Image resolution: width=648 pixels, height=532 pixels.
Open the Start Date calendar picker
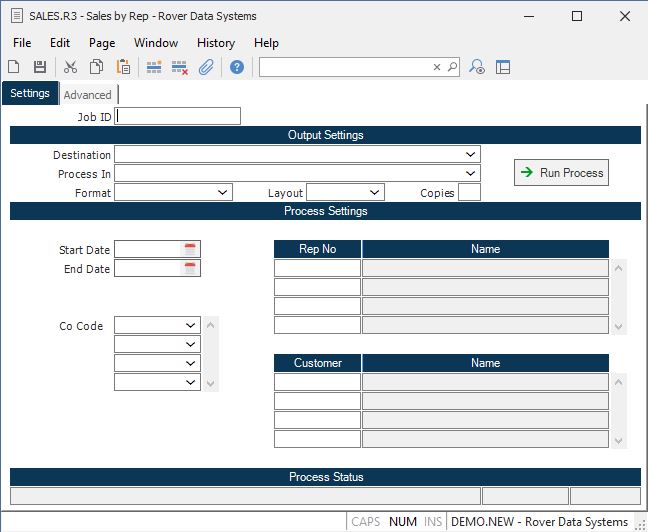click(191, 249)
